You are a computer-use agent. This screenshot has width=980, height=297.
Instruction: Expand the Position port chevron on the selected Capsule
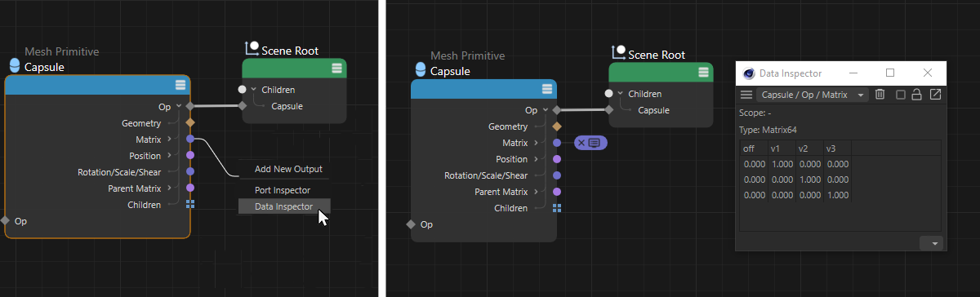point(169,155)
